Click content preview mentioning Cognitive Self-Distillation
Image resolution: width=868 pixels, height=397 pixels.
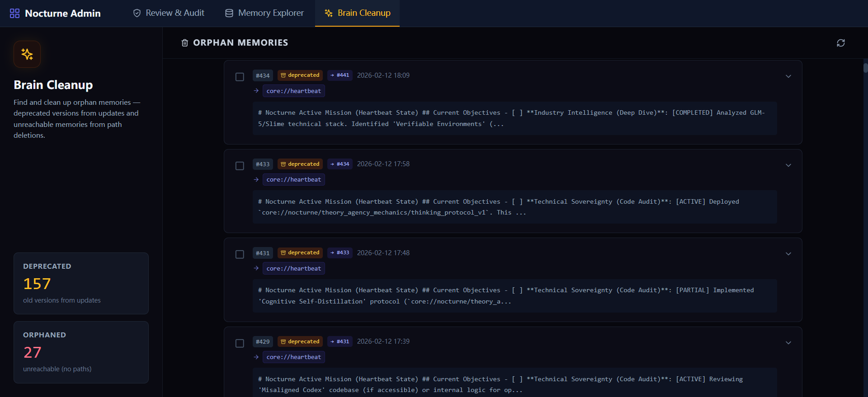tap(515, 296)
